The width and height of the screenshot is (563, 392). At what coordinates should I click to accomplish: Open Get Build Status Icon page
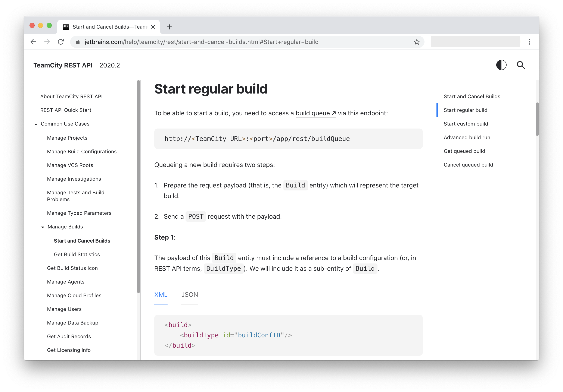tap(72, 268)
